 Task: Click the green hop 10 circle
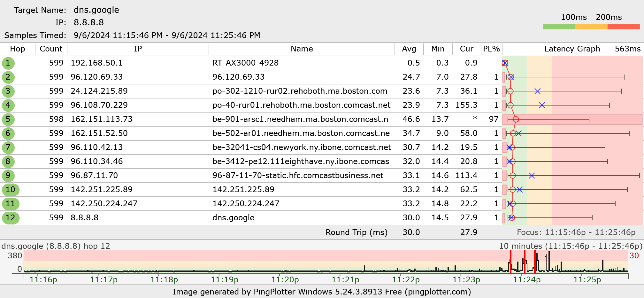coord(11,190)
